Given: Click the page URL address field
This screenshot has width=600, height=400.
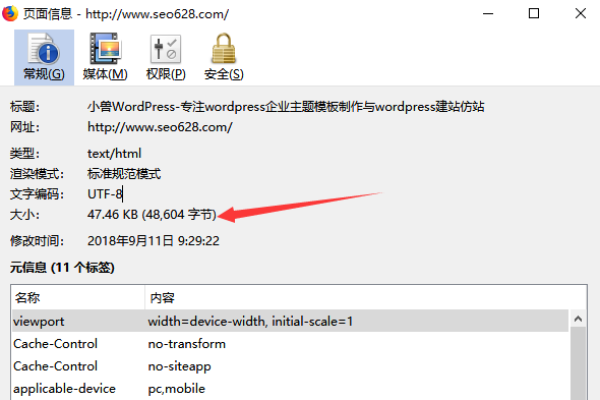Looking at the screenshot, I should click(160, 127).
